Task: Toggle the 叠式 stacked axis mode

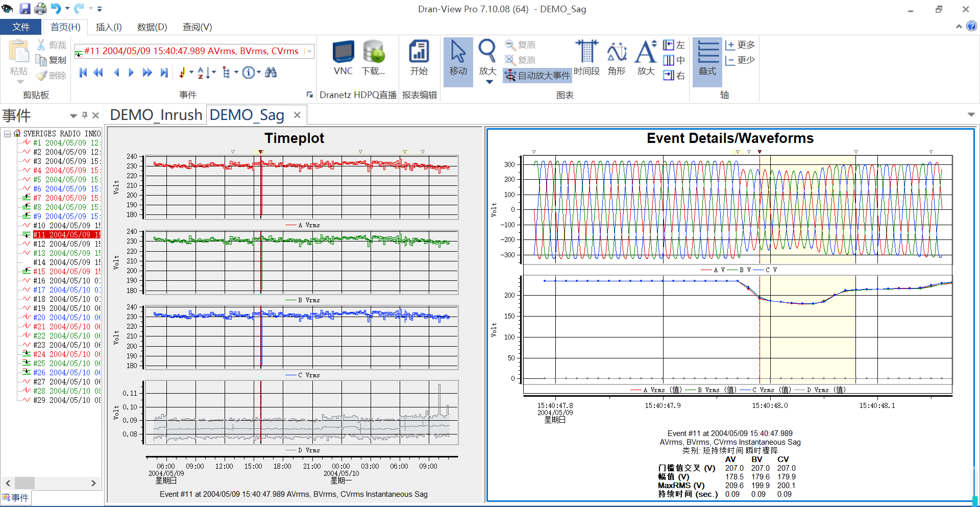Action: 707,57
